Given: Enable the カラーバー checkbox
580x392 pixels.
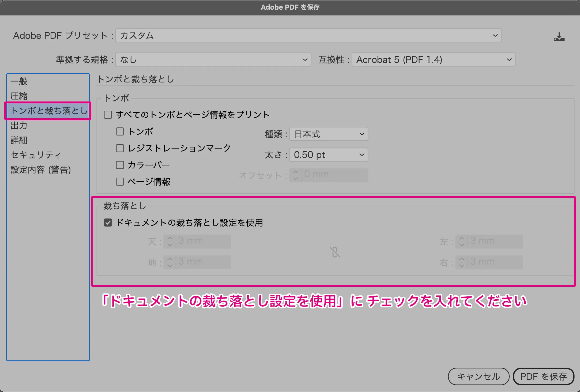Looking at the screenshot, I should coord(120,165).
